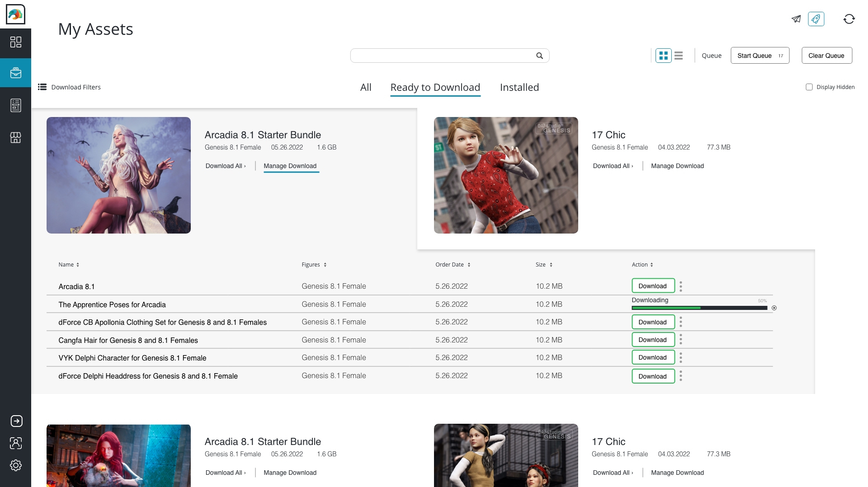Download dForce Delphi Headdress

653,376
